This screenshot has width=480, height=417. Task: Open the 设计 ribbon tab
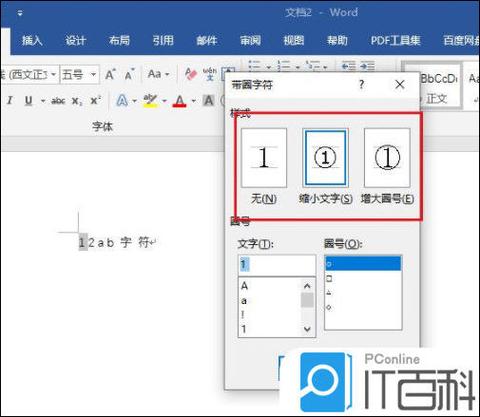tap(76, 41)
